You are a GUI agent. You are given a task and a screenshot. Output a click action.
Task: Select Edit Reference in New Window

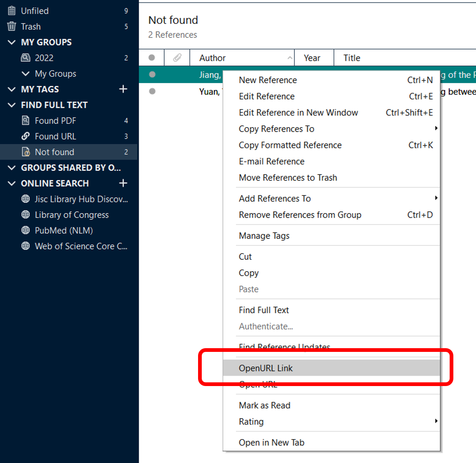point(331,113)
